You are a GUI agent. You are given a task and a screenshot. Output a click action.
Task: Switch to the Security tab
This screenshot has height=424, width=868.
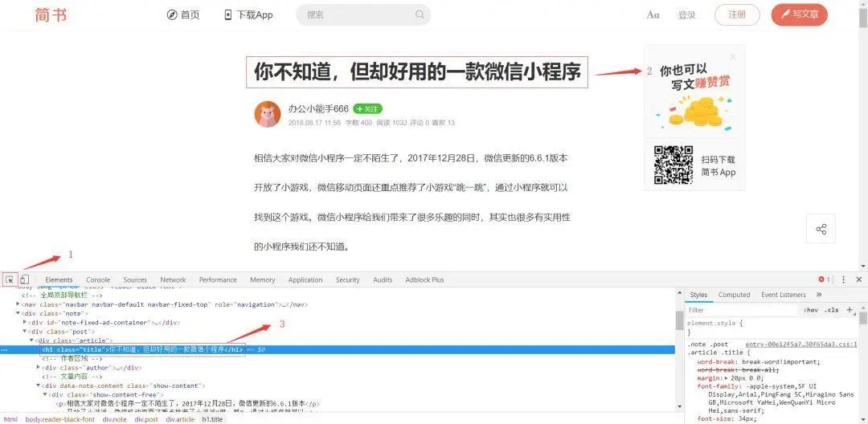coord(348,279)
